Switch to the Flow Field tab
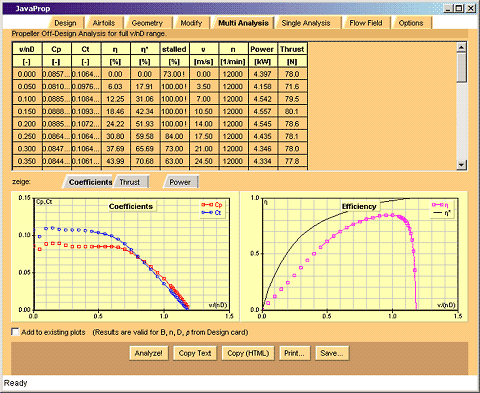 (366, 23)
